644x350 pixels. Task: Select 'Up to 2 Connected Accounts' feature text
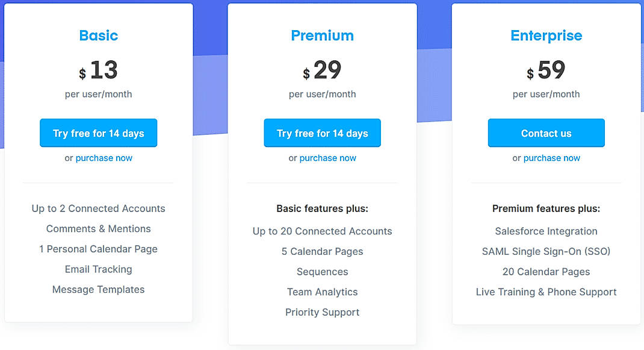tap(98, 208)
